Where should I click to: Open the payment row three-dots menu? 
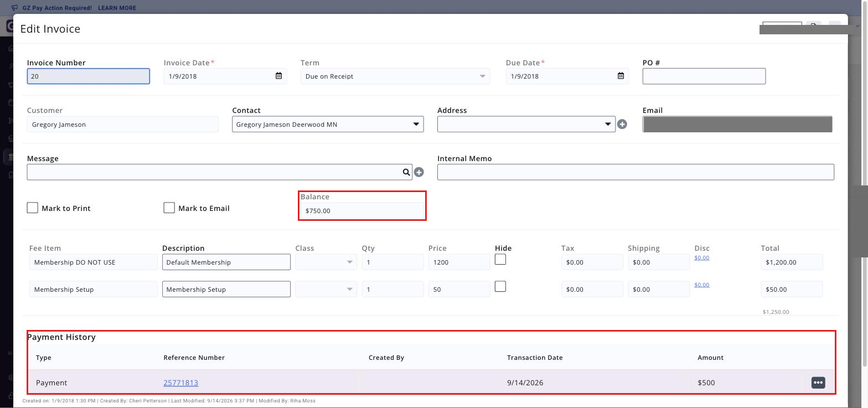point(818,383)
